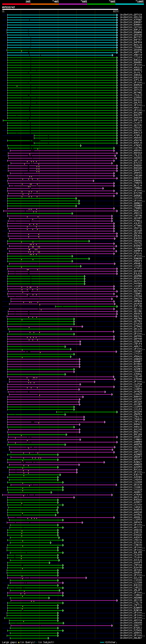Click the purple ~60% identity legend segment

point(73,4)
